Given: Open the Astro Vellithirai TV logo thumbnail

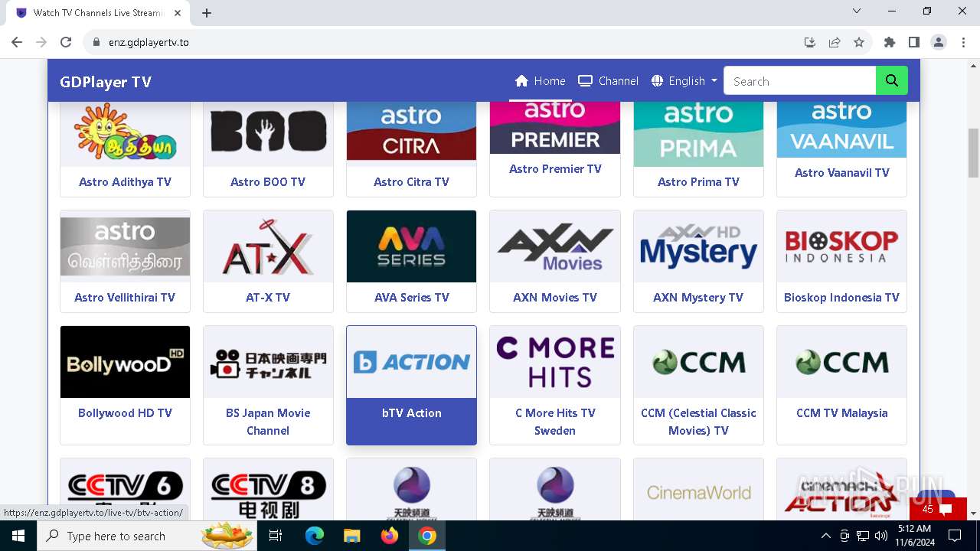Looking at the screenshot, I should click(125, 246).
